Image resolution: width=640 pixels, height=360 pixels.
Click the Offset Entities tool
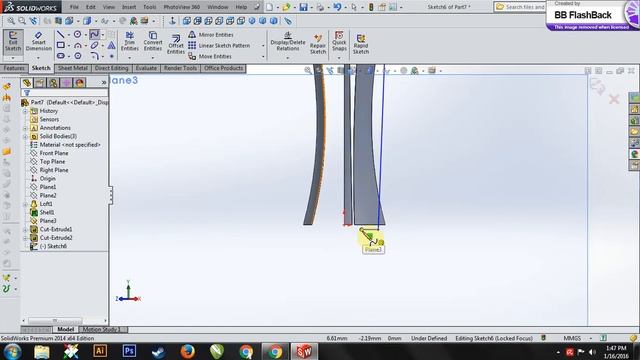pyautogui.click(x=176, y=44)
